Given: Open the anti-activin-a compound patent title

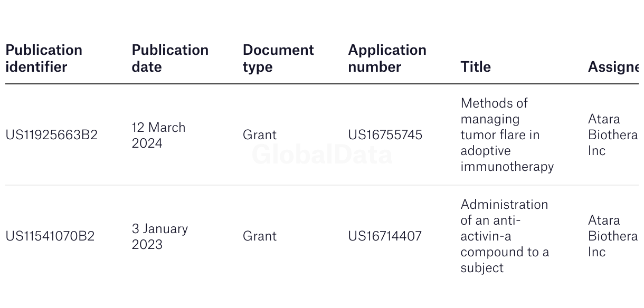Looking at the screenshot, I should 504,236.
